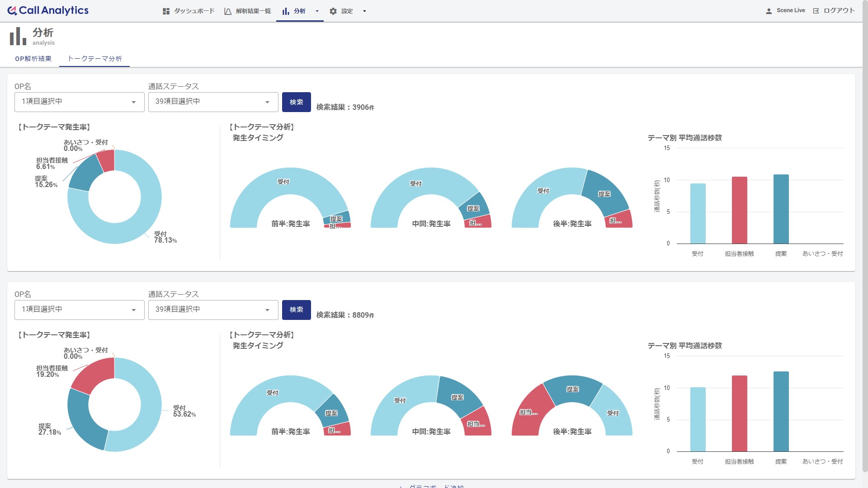Switch to the OP解析結果 tab
This screenshot has height=488, width=868.
[33, 59]
